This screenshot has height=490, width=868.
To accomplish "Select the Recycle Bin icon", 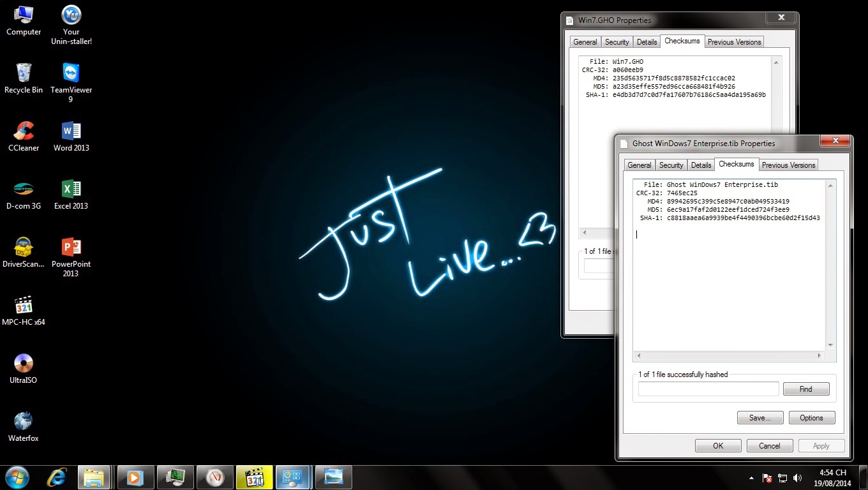I will pos(24,78).
